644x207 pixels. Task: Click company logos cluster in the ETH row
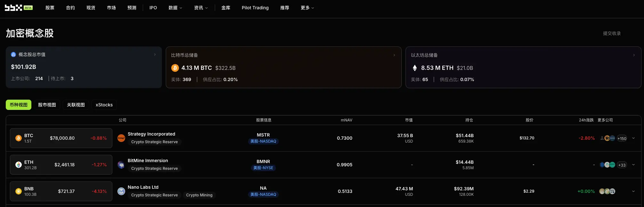point(608,165)
